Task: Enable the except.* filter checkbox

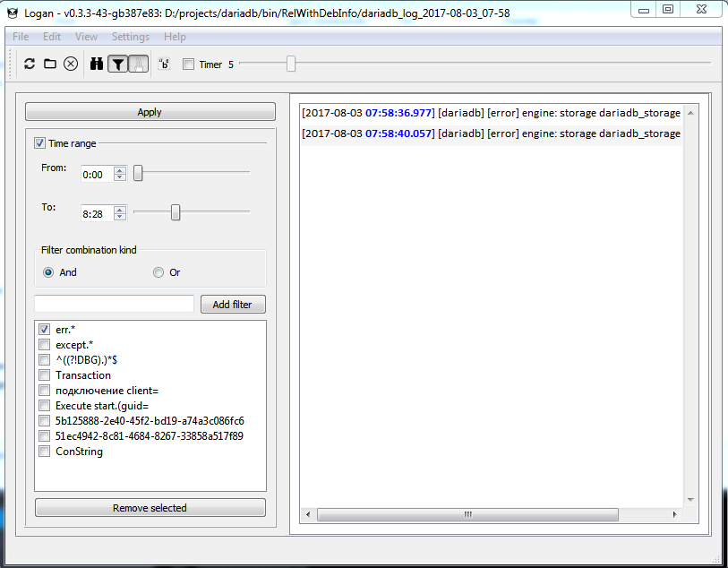Action: tap(44, 345)
